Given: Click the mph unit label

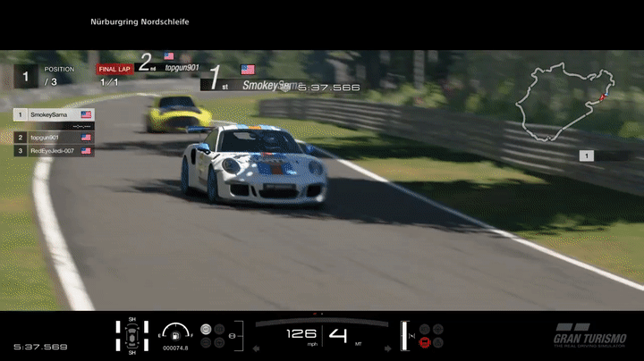Looking at the screenshot, I should coord(312,345).
